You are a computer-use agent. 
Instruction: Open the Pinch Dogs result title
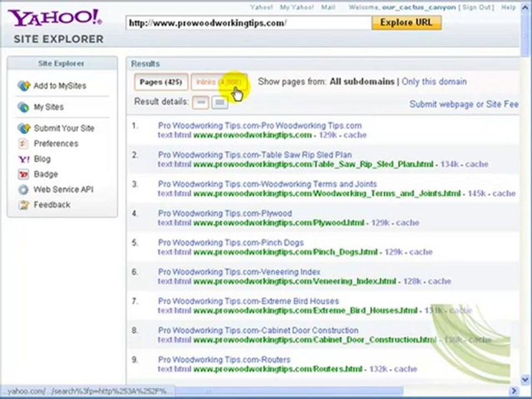pos(231,243)
